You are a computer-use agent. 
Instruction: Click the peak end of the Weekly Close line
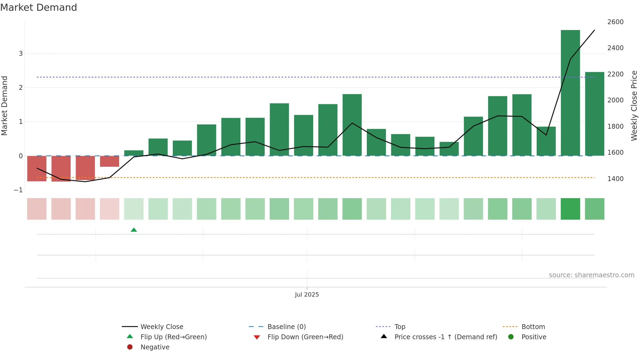click(595, 30)
